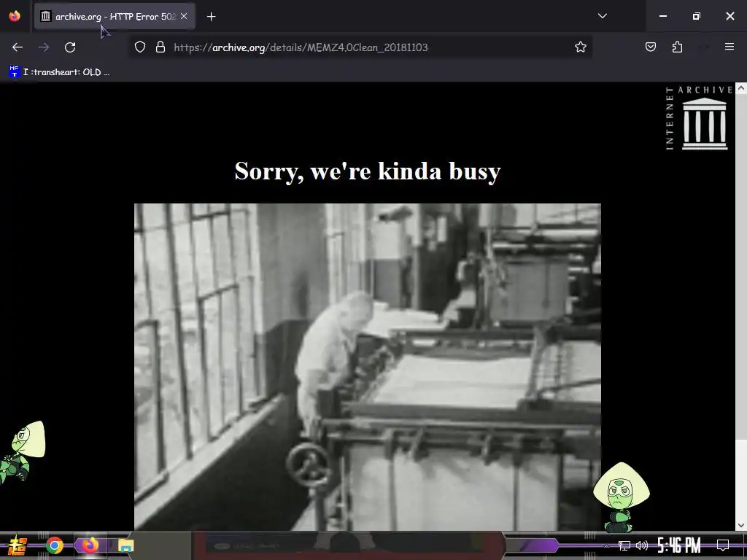Go back to the previous page
This screenshot has width=747, height=560.
pos(18,47)
